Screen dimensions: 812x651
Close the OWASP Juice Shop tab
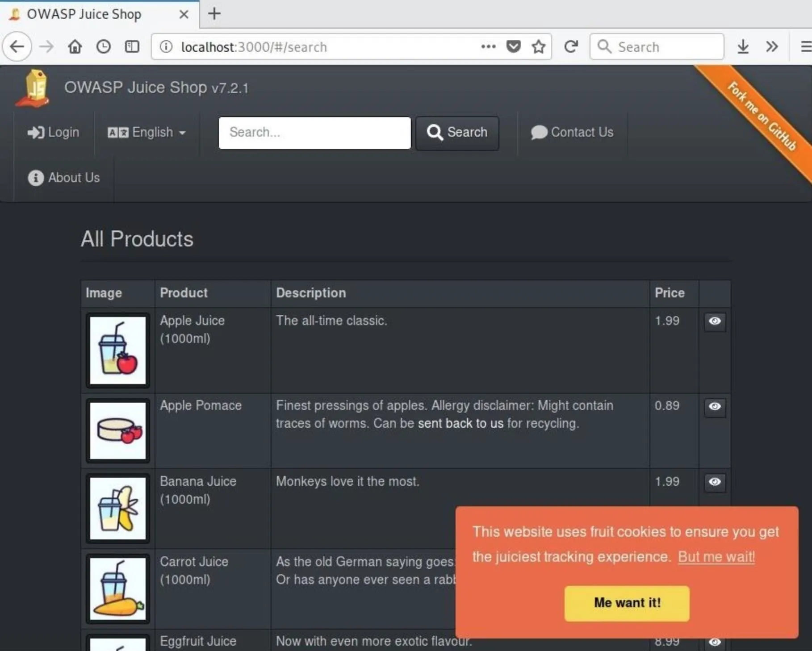click(x=184, y=14)
